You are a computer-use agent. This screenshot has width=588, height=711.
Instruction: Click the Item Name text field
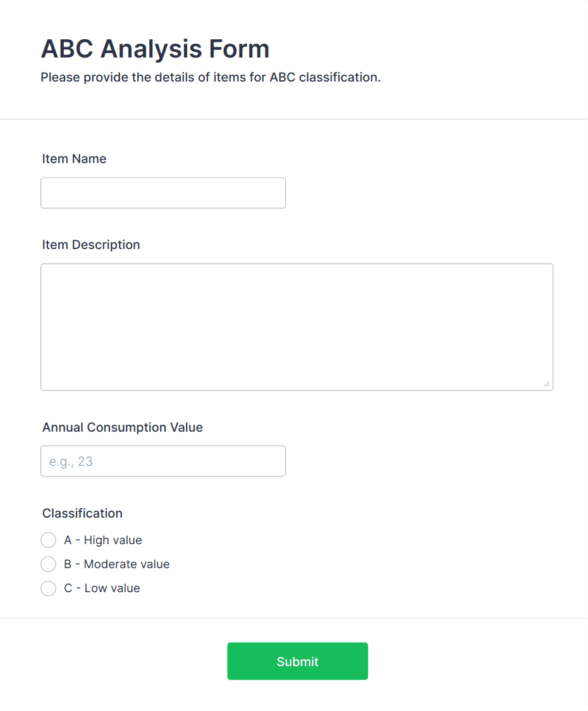pos(163,193)
